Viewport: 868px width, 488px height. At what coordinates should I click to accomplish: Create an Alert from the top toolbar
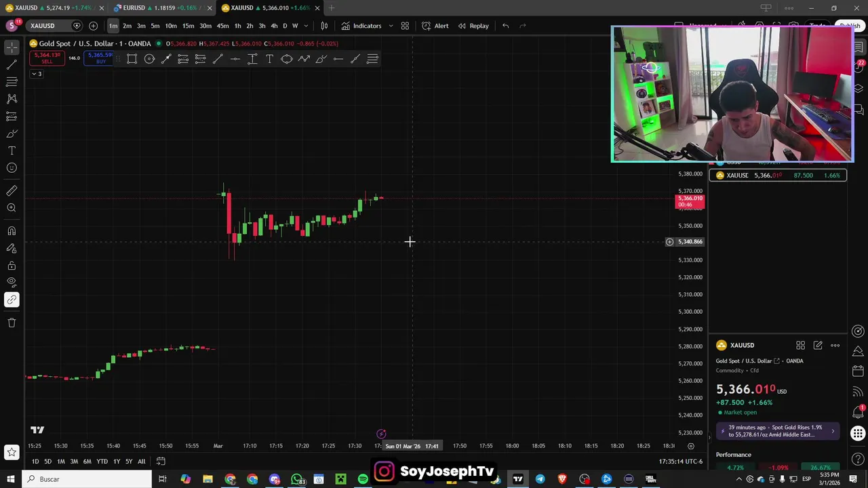(x=435, y=26)
